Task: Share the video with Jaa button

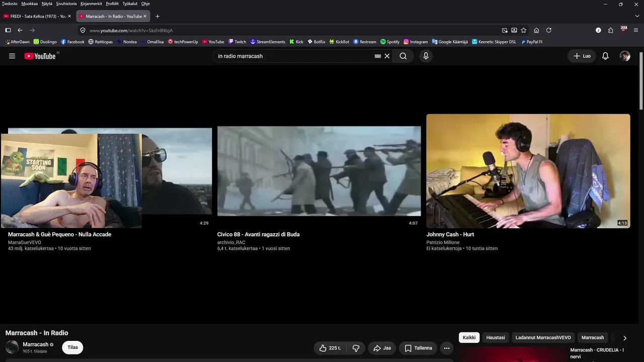Action: (382, 348)
